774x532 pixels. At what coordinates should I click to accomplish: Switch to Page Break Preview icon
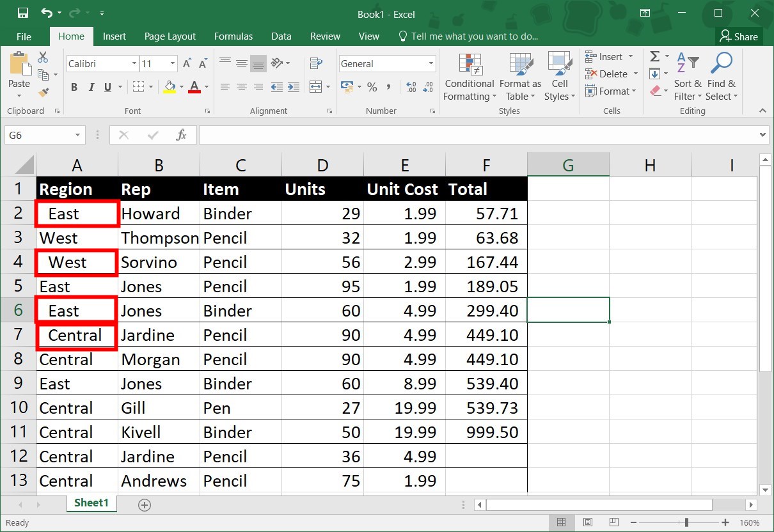click(614, 522)
